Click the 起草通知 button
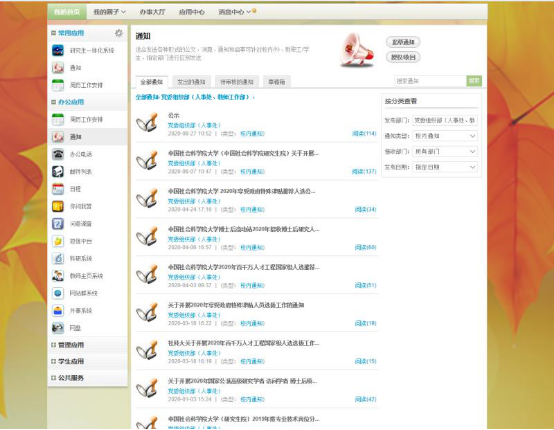 click(403, 42)
